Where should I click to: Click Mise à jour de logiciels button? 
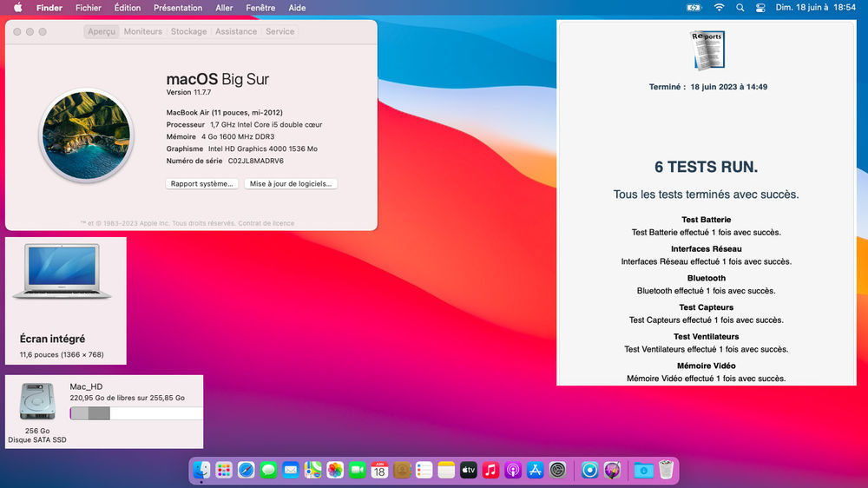[x=291, y=184]
